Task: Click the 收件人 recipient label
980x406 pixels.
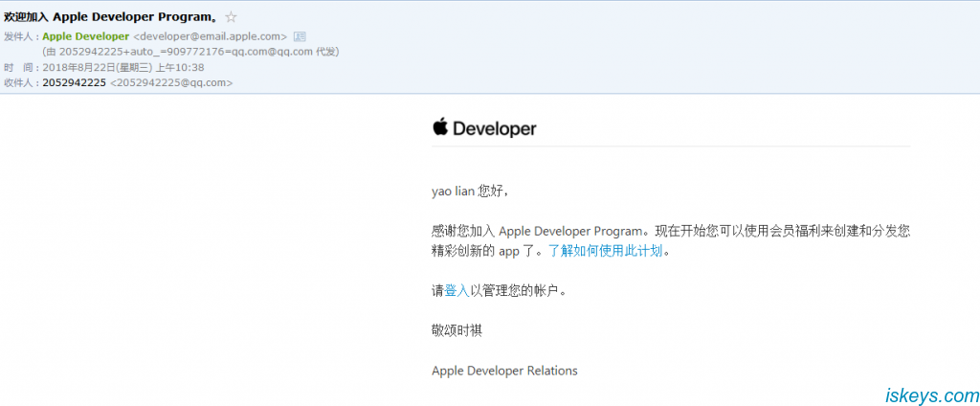Action: (x=20, y=82)
